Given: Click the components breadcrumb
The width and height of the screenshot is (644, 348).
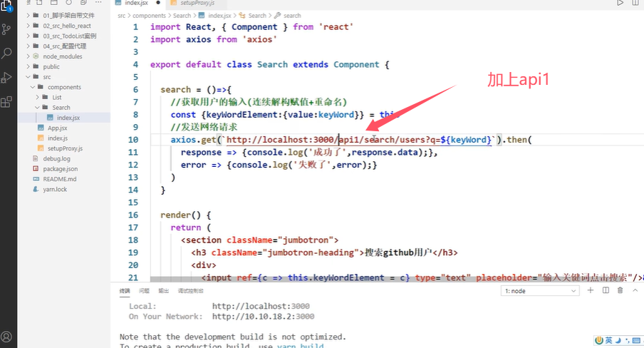Looking at the screenshot, I should (149, 16).
